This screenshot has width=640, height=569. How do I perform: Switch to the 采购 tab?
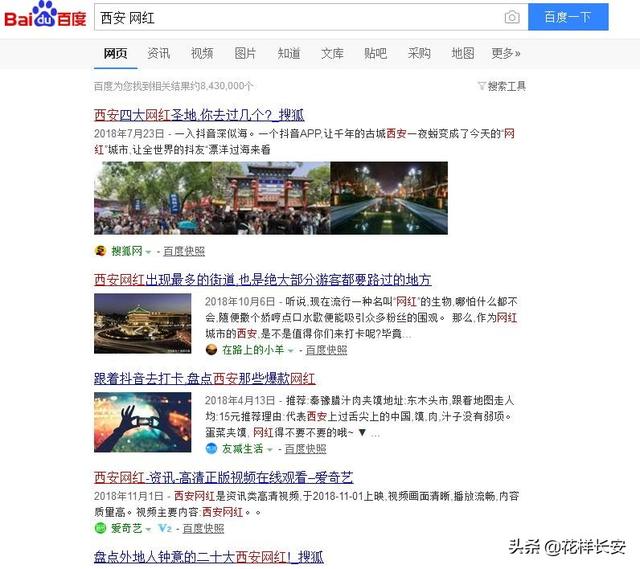click(419, 53)
